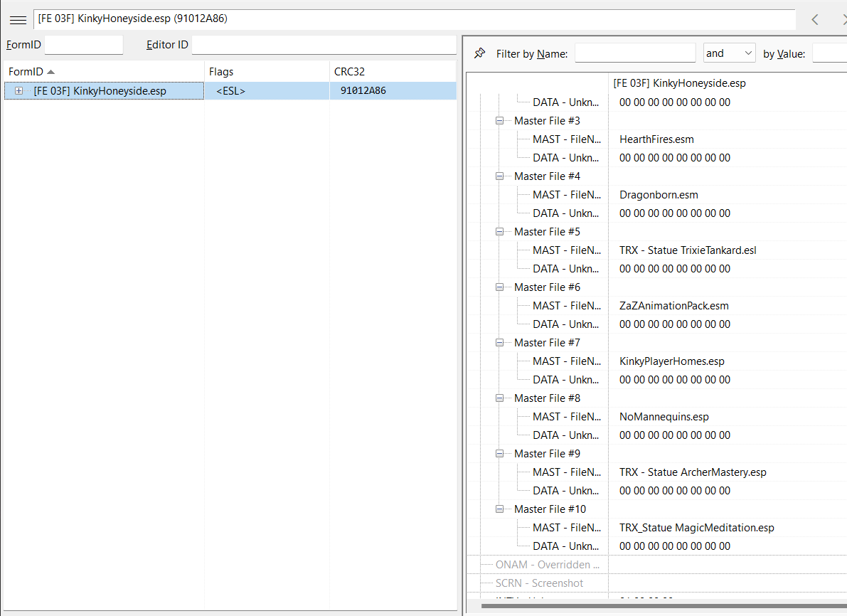The image size is (847, 616).
Task: Select the ZaZAnimationPack.esm filename cell
Action: (673, 306)
